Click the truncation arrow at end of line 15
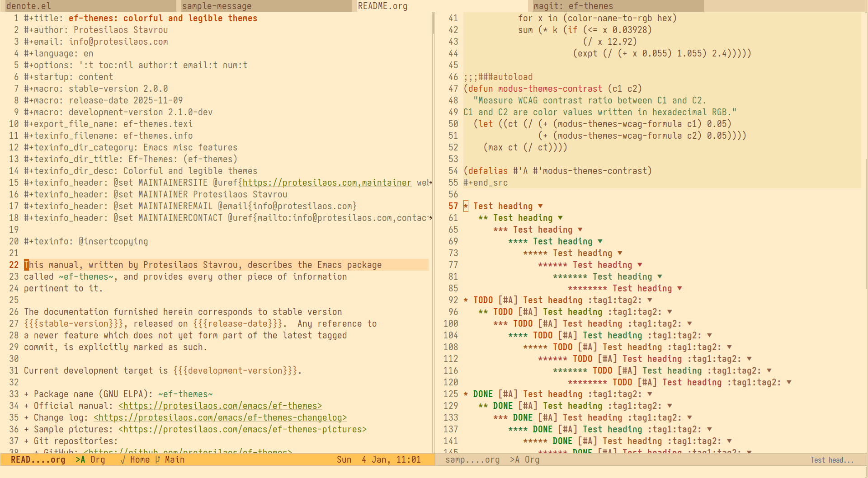Image resolution: width=868 pixels, height=478 pixels. pos(430,183)
